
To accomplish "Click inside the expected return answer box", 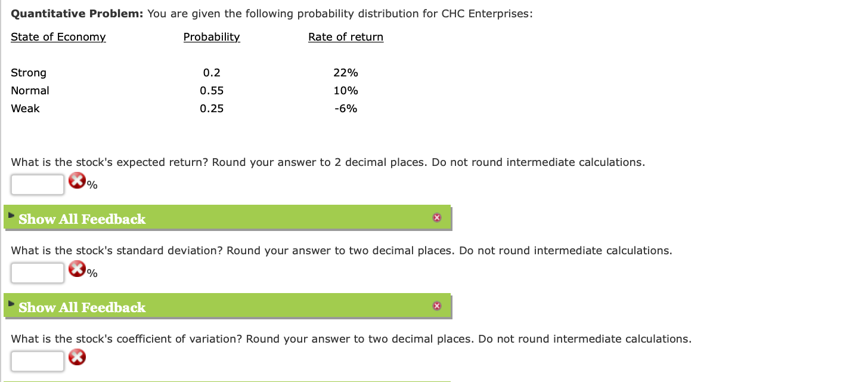I will 37,184.
